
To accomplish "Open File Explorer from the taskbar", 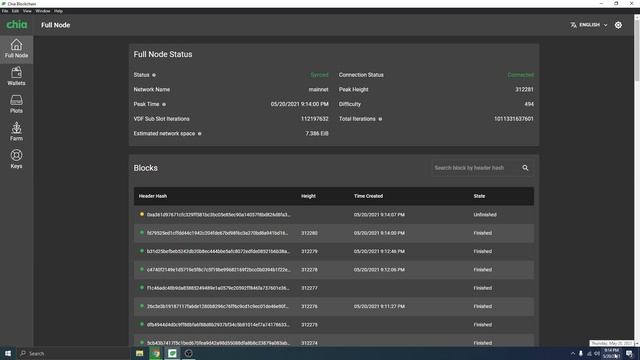I will pos(140,353).
